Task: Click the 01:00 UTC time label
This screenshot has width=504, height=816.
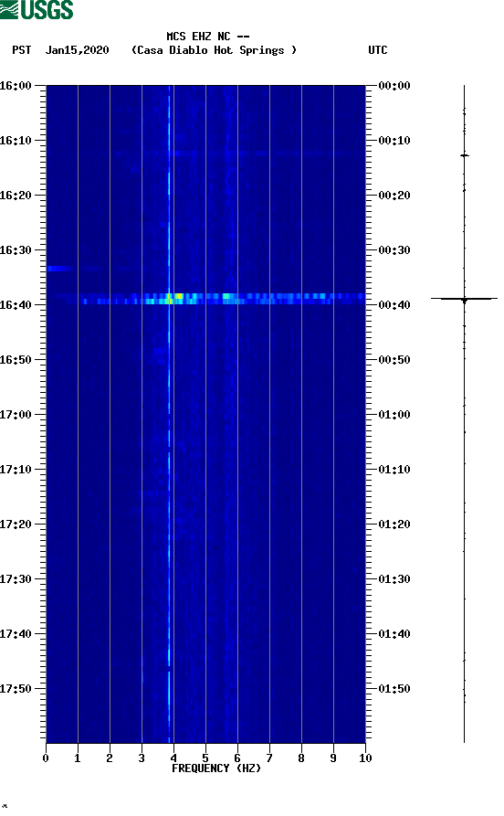Action: [394, 414]
